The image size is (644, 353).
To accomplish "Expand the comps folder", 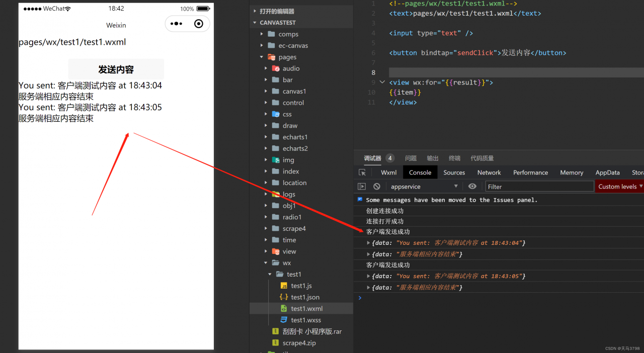I will pos(301,34).
